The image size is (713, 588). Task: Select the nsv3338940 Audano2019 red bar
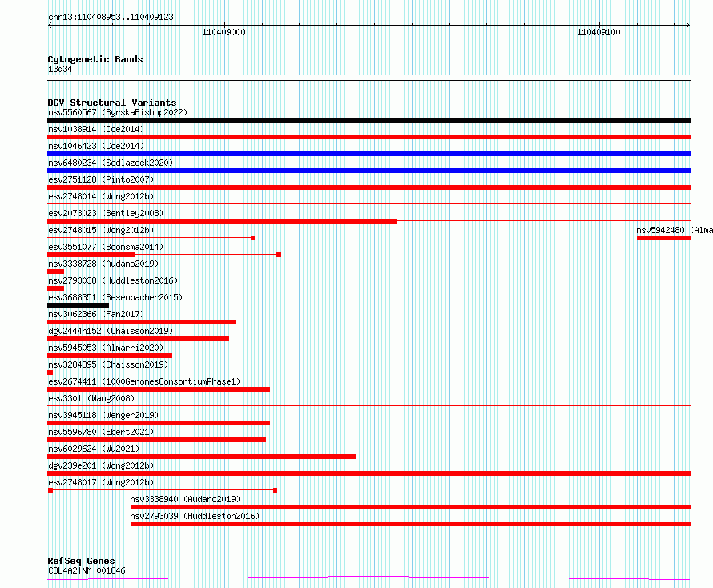411,507
